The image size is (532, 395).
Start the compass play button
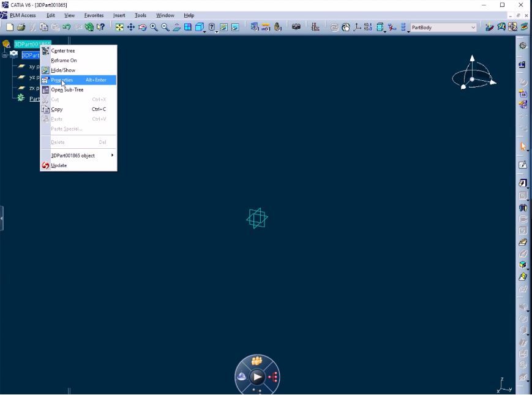[x=257, y=376]
